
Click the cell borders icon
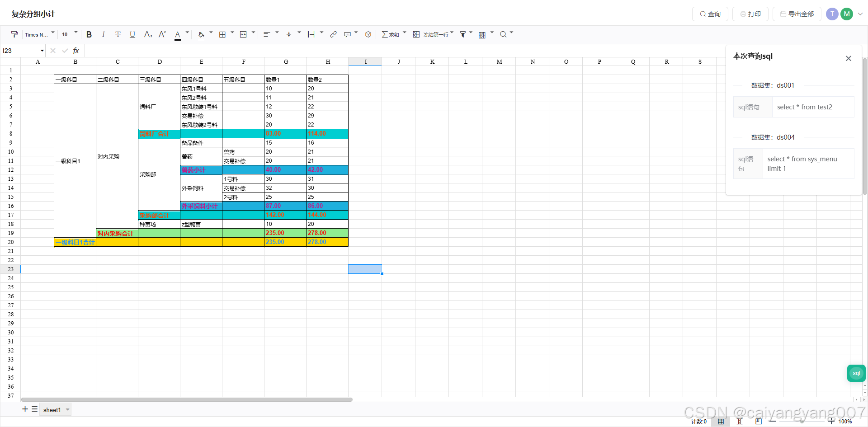point(222,34)
